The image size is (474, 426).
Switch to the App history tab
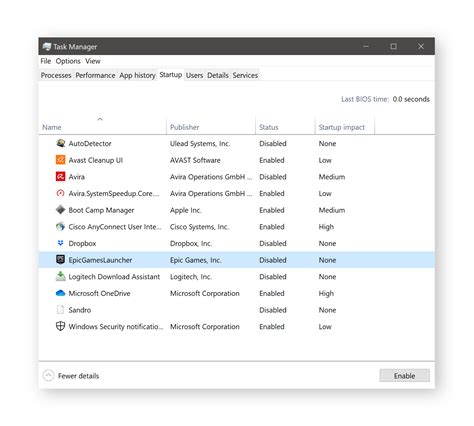coord(137,75)
